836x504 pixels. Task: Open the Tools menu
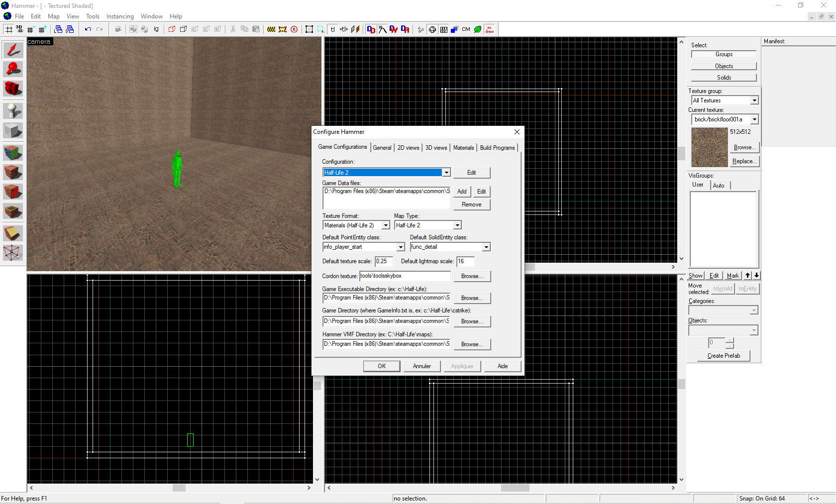(93, 16)
